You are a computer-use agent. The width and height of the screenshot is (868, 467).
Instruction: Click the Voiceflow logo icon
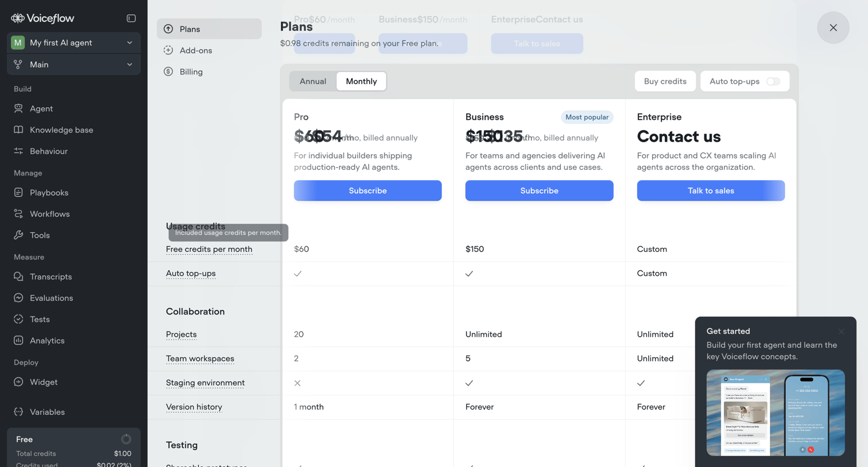point(18,18)
